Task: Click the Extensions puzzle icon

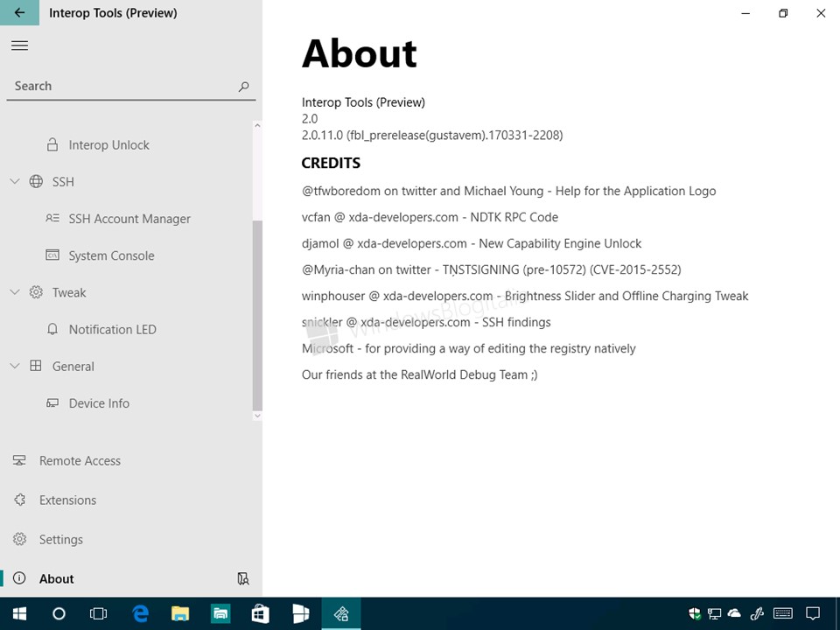Action: click(20, 500)
